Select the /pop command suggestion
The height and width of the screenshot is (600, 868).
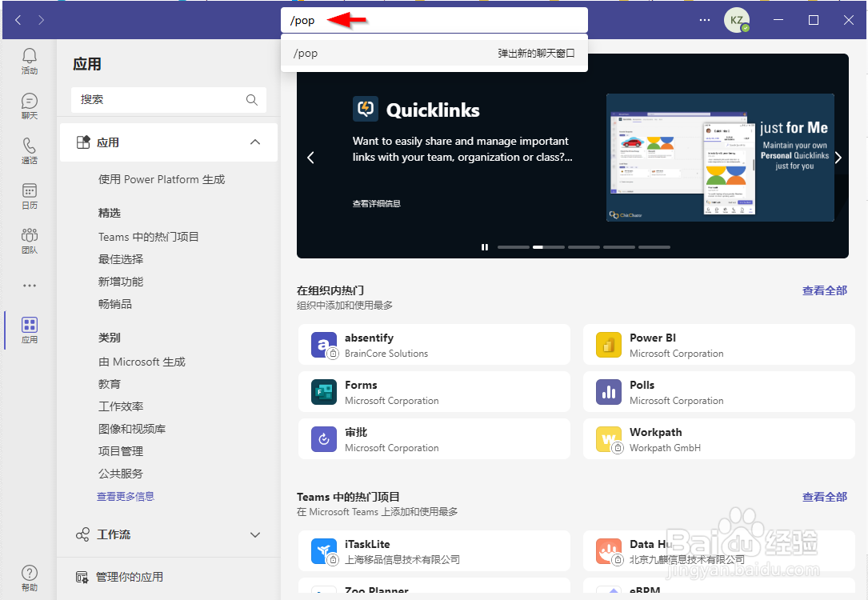coord(434,53)
